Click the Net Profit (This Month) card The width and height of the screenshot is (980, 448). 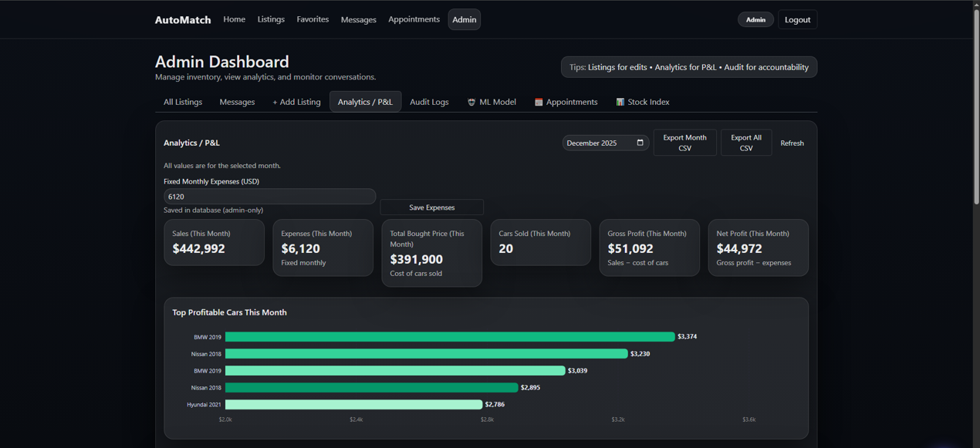(758, 248)
